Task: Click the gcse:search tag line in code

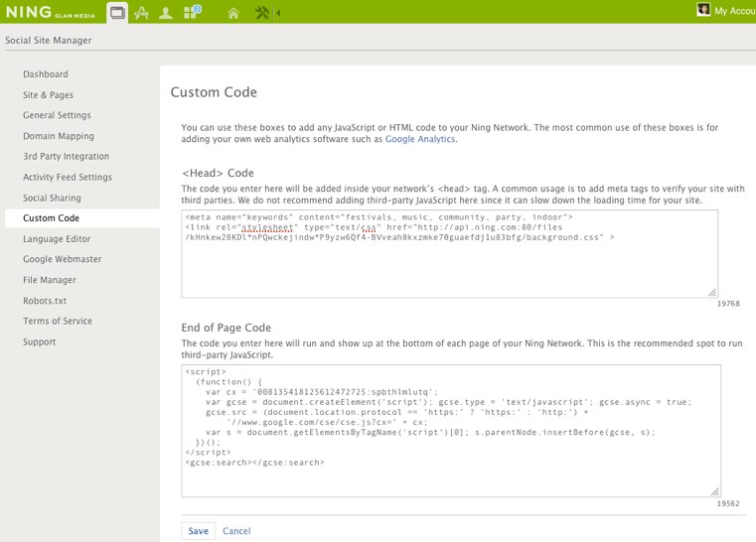Action: click(254, 463)
